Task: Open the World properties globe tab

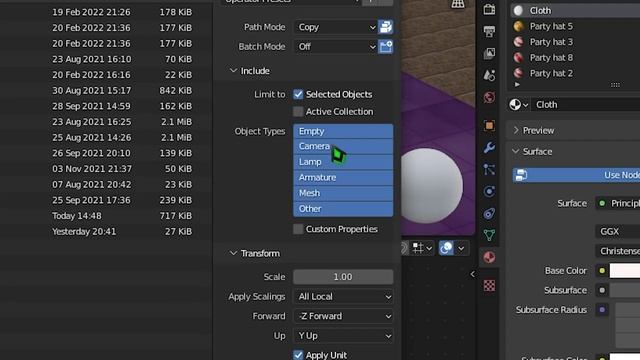Action: coord(489,97)
